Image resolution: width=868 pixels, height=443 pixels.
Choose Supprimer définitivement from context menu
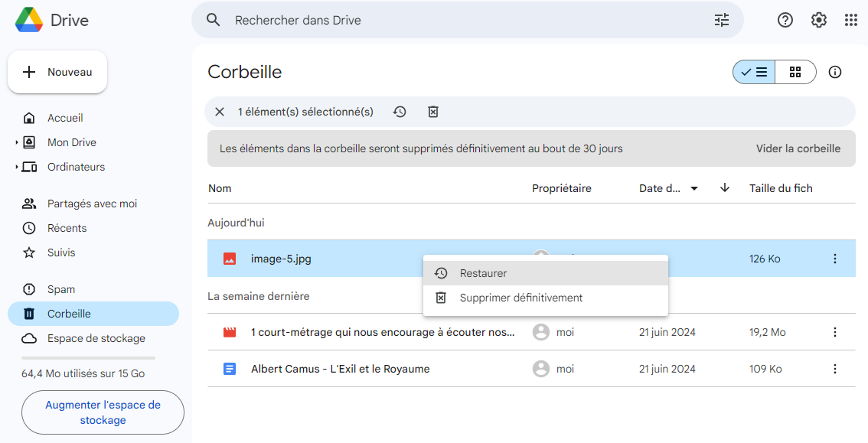pyautogui.click(x=520, y=298)
